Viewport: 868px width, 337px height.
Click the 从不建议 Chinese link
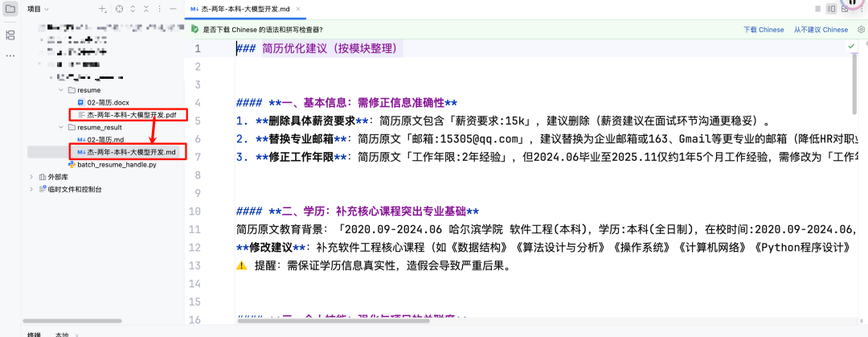pos(821,30)
